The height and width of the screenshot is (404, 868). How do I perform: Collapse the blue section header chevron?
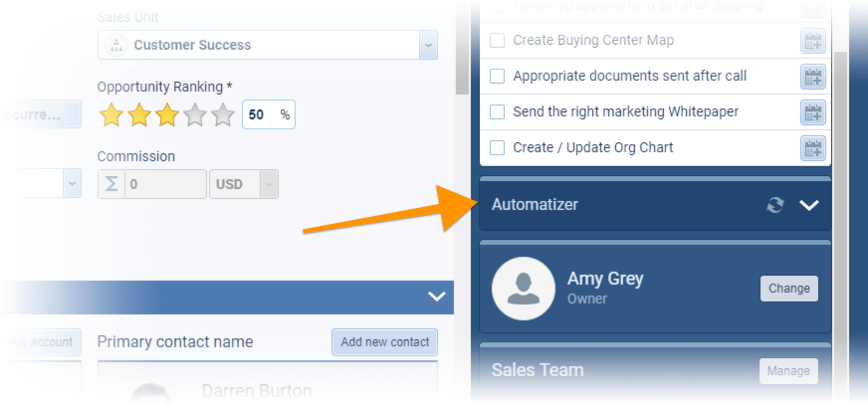[437, 297]
